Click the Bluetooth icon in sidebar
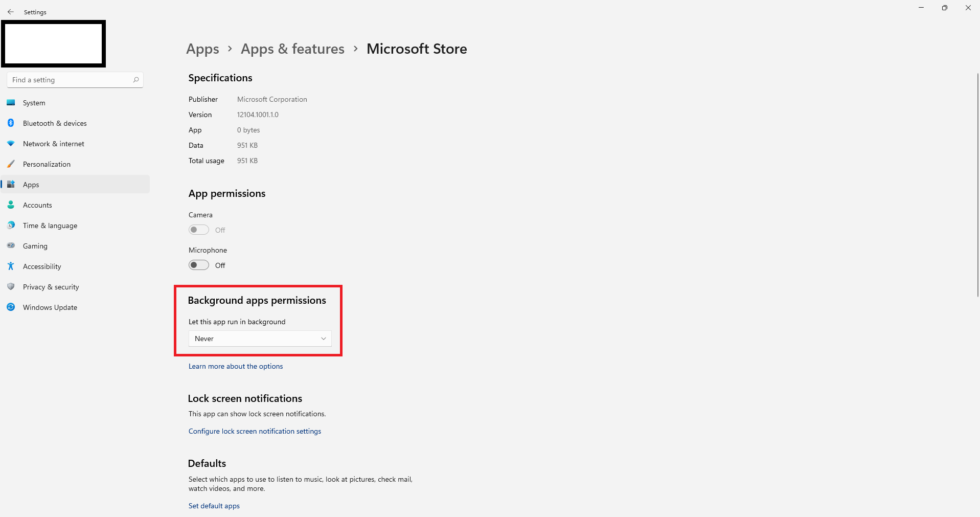This screenshot has height=517, width=980. pos(11,123)
